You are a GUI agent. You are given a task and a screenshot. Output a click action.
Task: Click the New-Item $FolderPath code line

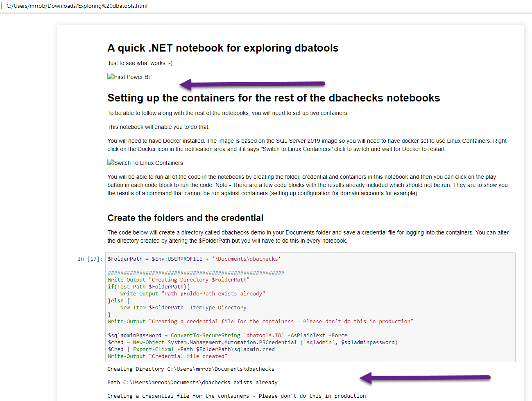[x=183, y=308]
